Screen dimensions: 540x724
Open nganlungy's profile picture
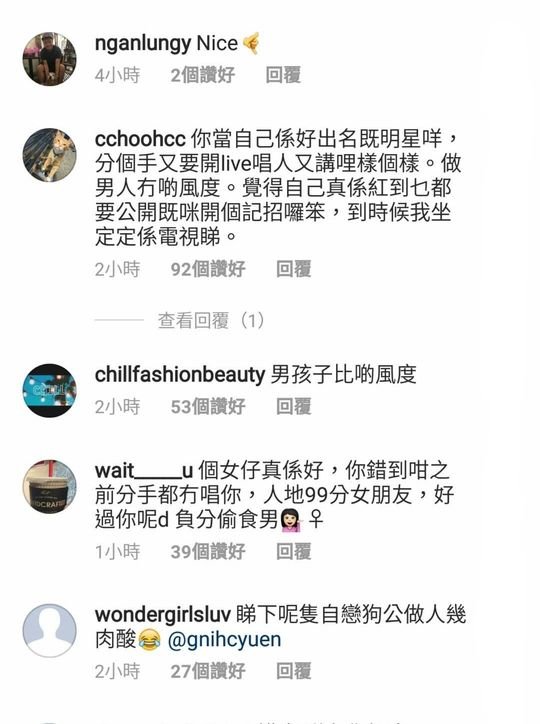click(x=50, y=59)
